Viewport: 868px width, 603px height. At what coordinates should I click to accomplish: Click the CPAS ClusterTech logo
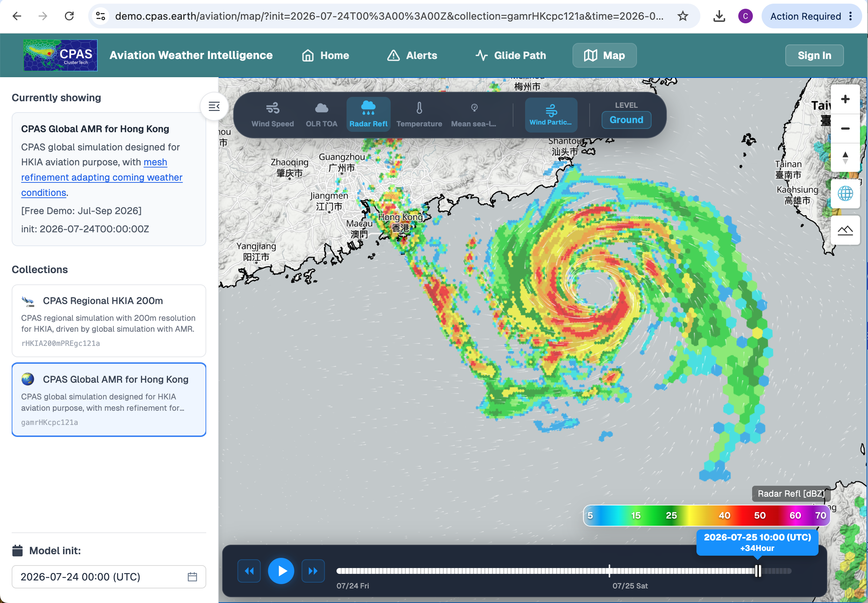[x=60, y=55]
